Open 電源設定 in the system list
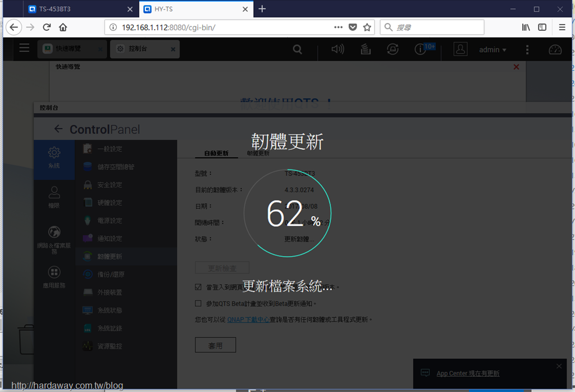Image resolution: width=575 pixels, height=392 pixels. tap(126, 220)
